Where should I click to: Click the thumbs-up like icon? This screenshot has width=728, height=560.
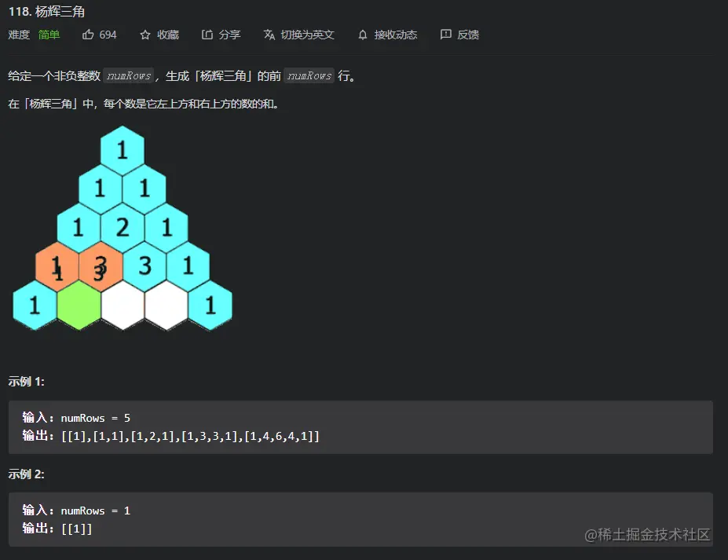click(x=88, y=35)
